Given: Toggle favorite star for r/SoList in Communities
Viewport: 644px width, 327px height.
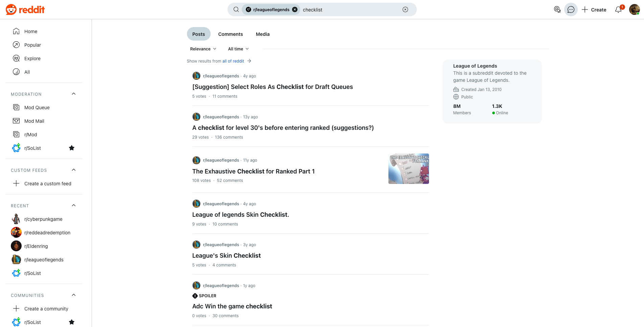Looking at the screenshot, I should 72,322.
